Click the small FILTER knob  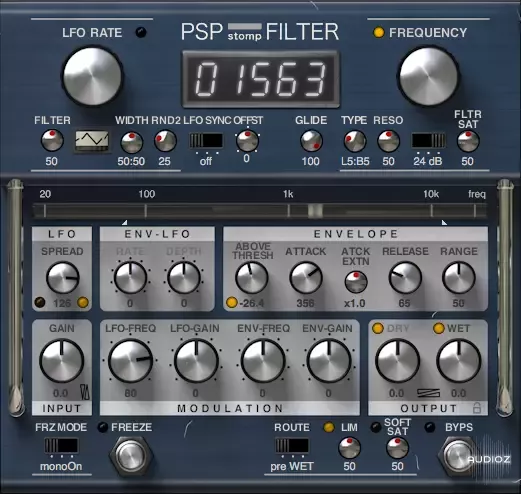pyautogui.click(x=52, y=141)
